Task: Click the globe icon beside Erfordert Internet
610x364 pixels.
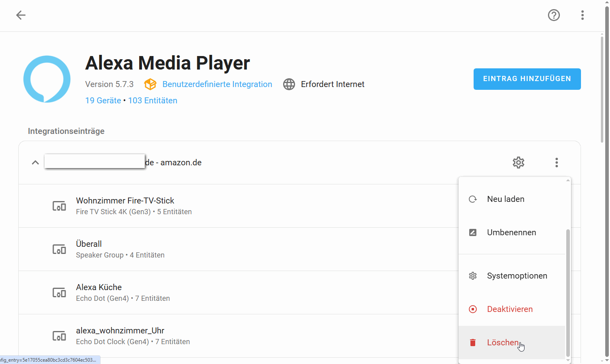Action: [x=289, y=84]
